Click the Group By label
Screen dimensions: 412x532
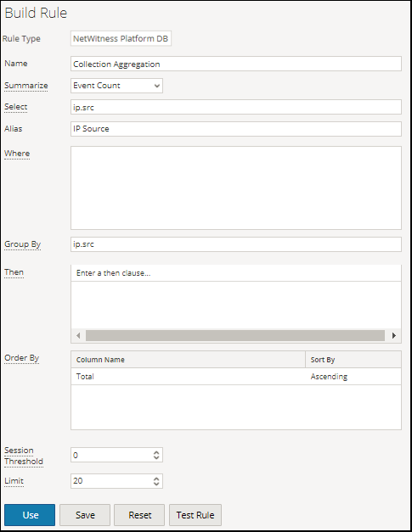click(x=22, y=244)
